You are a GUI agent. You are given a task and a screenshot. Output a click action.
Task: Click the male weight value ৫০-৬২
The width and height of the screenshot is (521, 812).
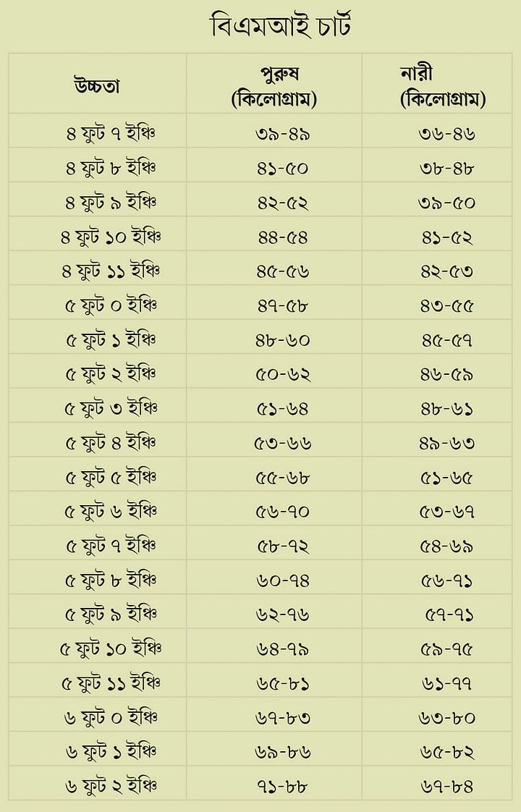(283, 374)
